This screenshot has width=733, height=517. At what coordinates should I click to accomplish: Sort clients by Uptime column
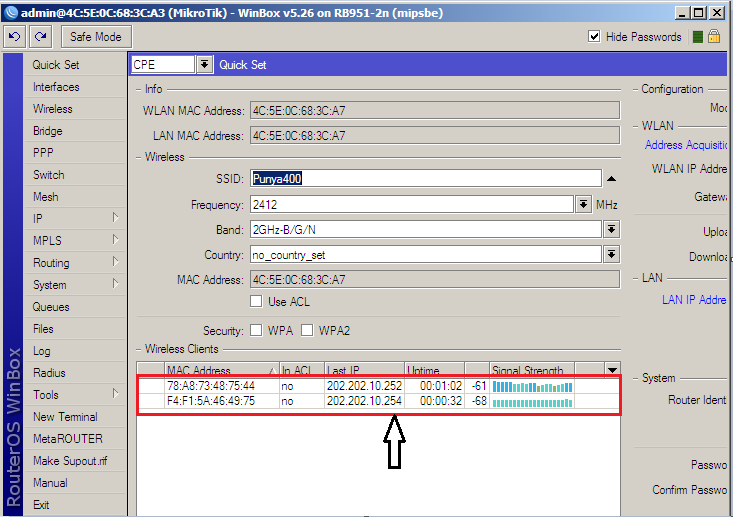(434, 370)
